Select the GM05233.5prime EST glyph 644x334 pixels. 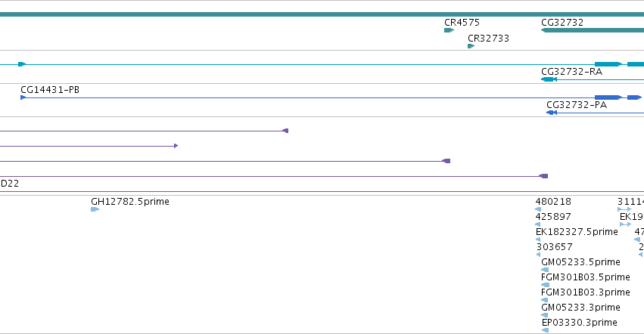coord(545,270)
